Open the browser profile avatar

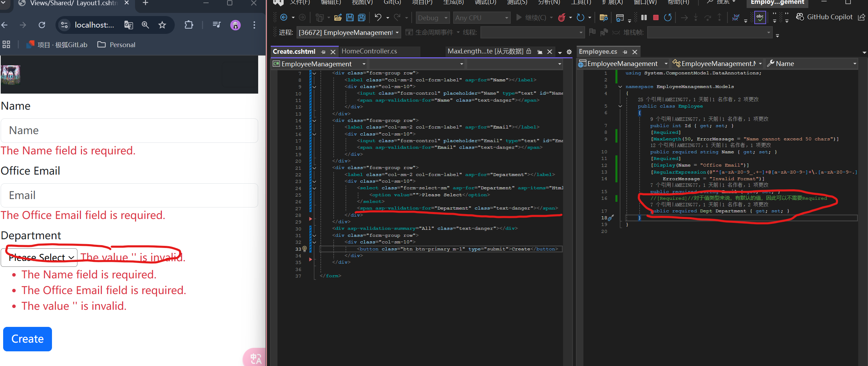tap(235, 25)
